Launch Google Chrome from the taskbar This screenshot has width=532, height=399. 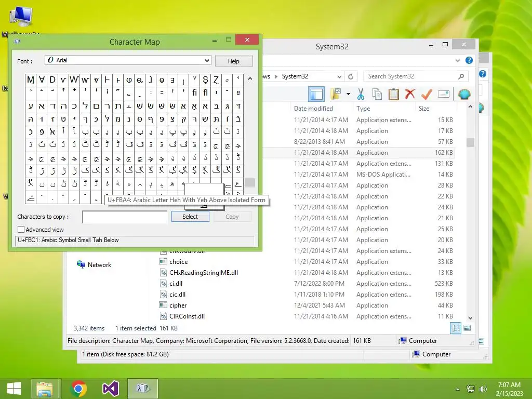pos(78,389)
